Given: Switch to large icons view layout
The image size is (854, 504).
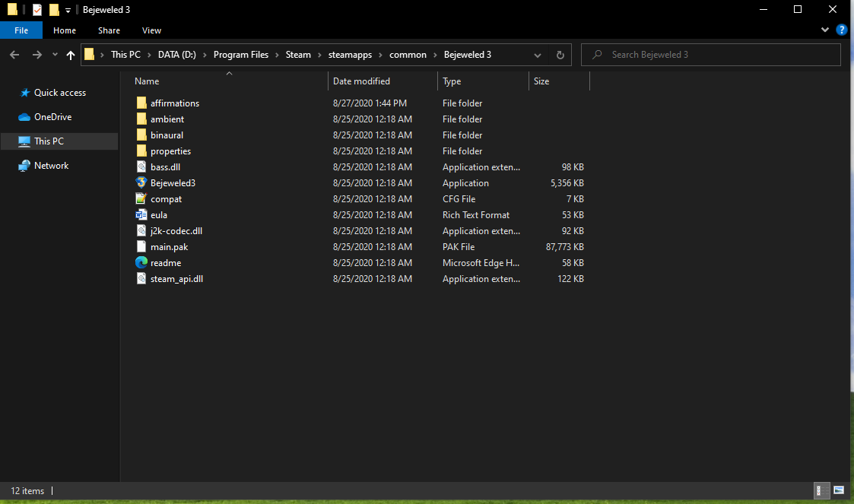Looking at the screenshot, I should click(x=839, y=490).
